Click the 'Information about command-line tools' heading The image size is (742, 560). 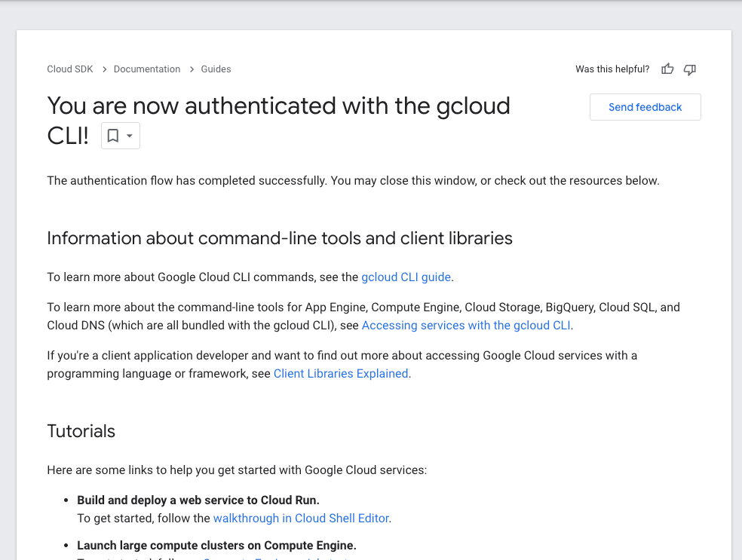coord(280,238)
